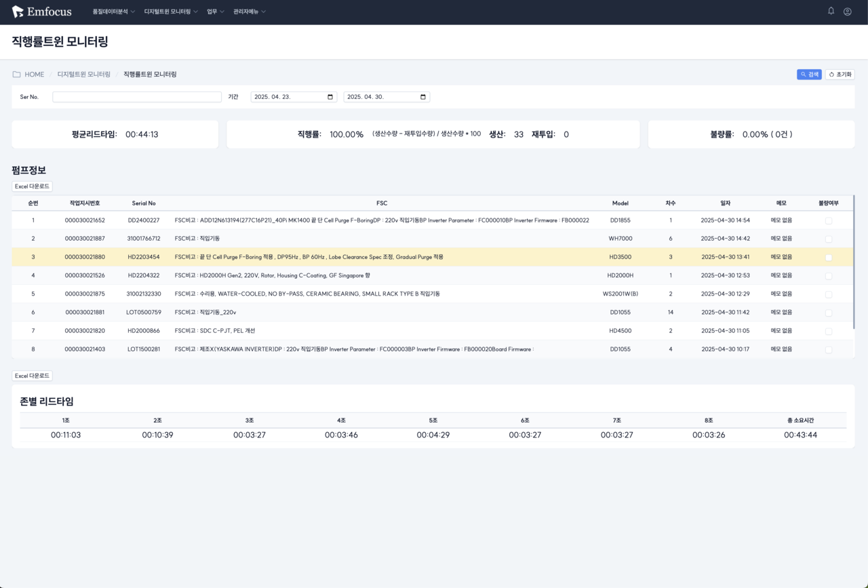
Task: Open the user account icon
Action: tap(847, 12)
